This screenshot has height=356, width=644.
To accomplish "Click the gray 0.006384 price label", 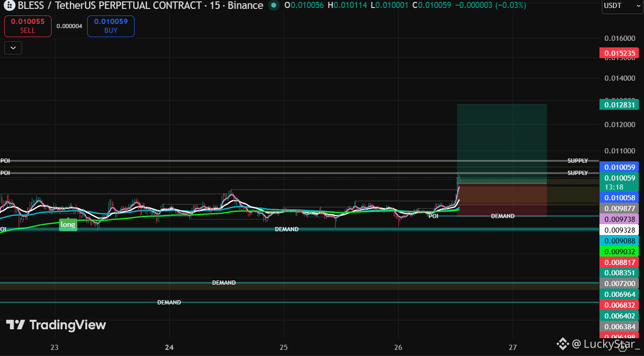I will coord(619,326).
